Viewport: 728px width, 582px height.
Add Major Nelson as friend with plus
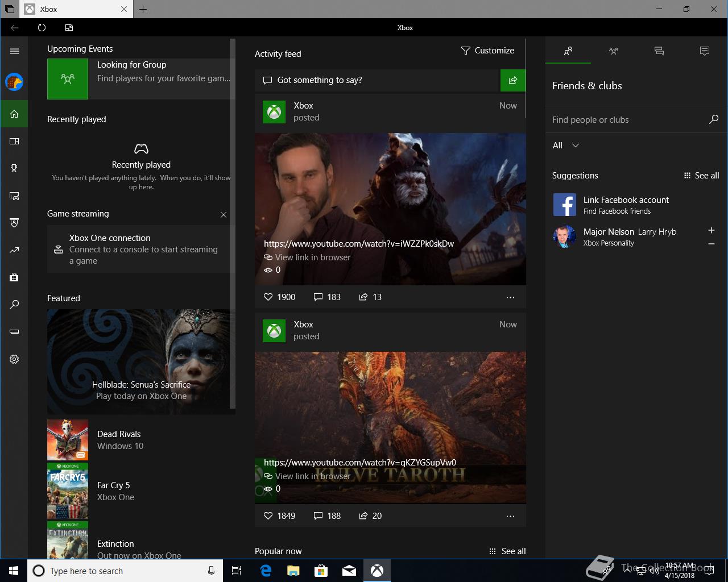[x=711, y=230]
